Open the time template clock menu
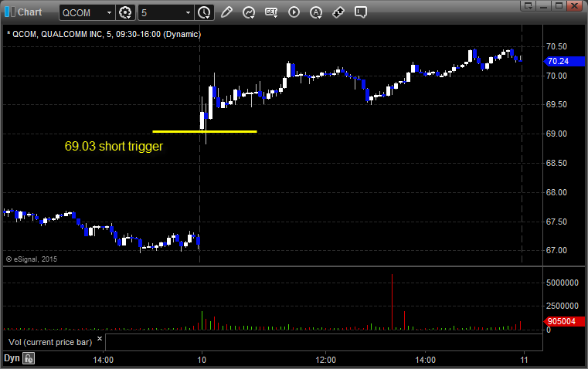 (x=205, y=12)
